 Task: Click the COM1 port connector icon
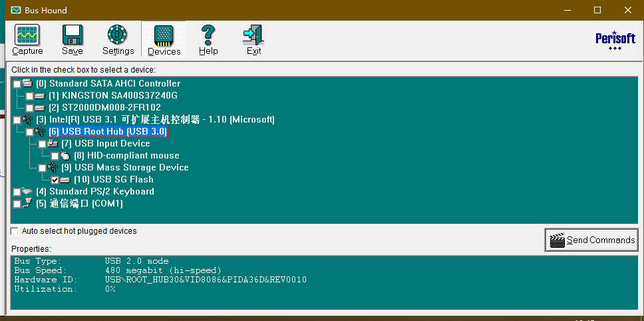pos(27,203)
